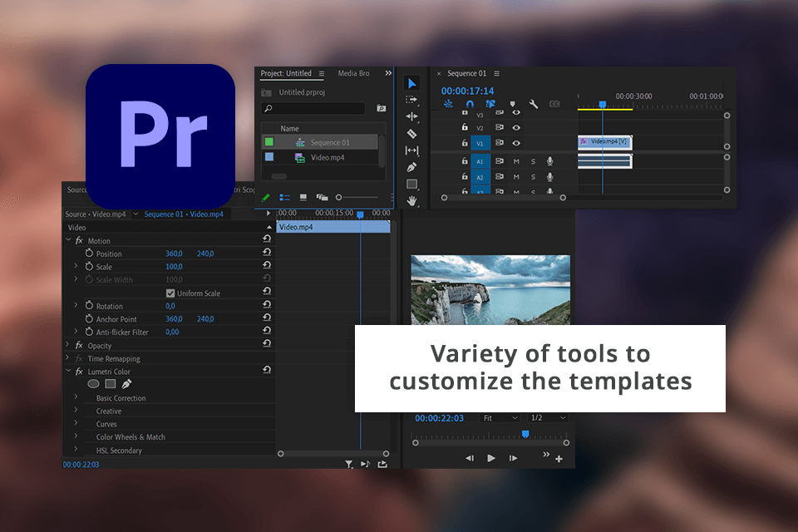Screen dimensions: 798x532
Task: Play the Program Monitor video
Action: pyautogui.click(x=491, y=458)
